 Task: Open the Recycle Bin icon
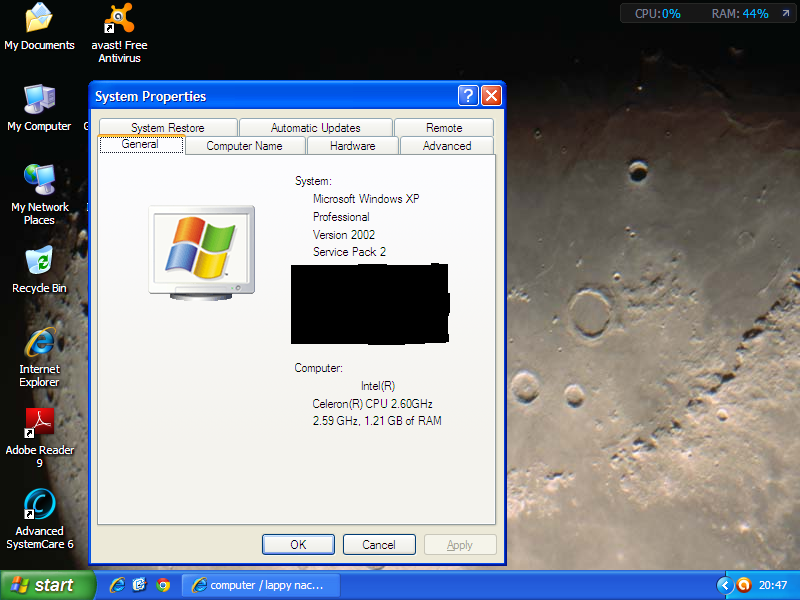[x=39, y=269]
